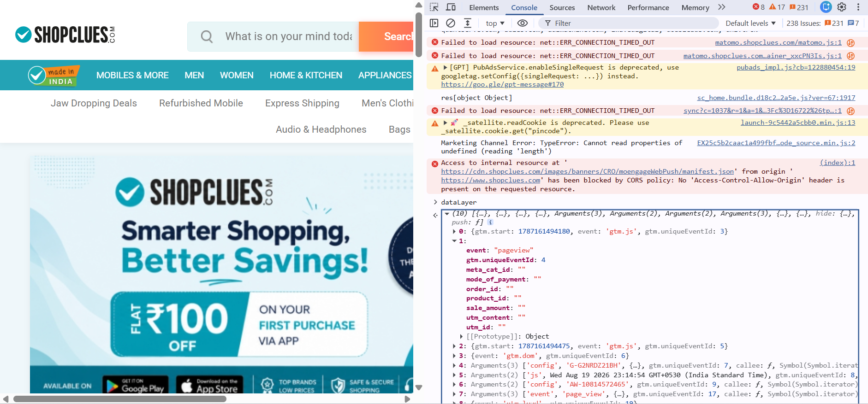Open Audio & Headphones link
Image resolution: width=868 pixels, height=404 pixels.
321,129
